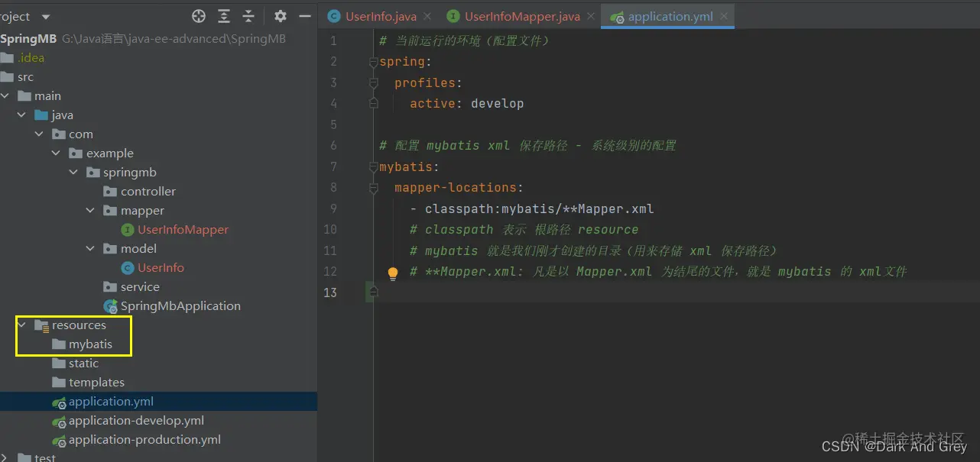
Task: Collapse the model package
Action: click(90, 249)
